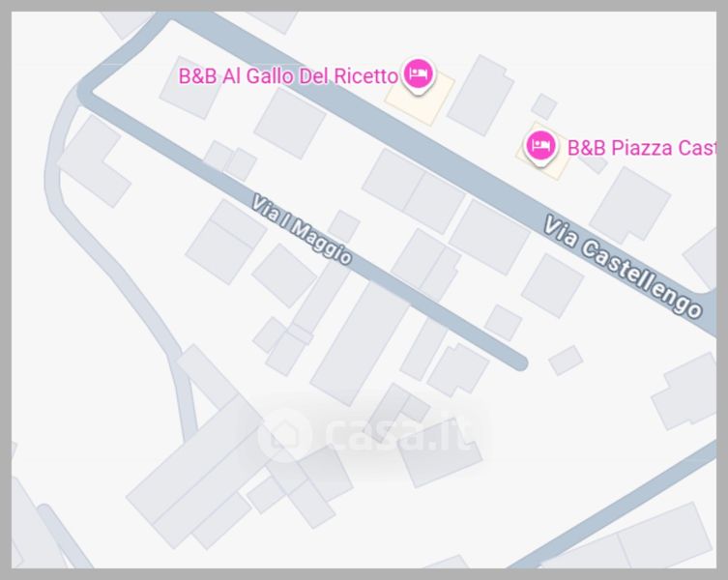Click the Via I Maggio street name
This screenshot has width=728, height=580.
coord(302,229)
